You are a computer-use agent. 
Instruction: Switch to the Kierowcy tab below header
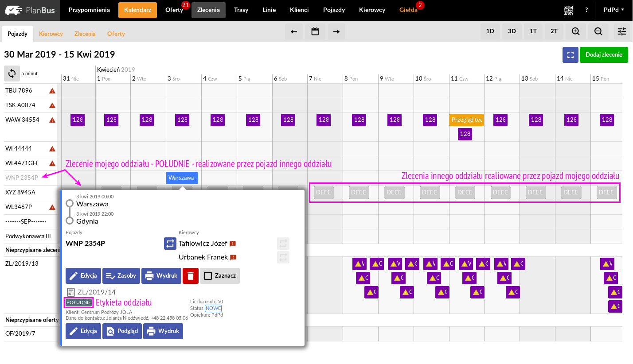51,34
